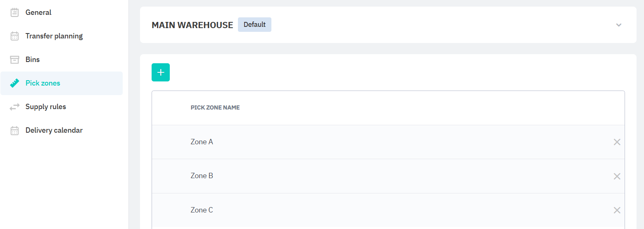The width and height of the screenshot is (644, 229).
Task: Open the Delivery calendar page
Action: [x=54, y=130]
